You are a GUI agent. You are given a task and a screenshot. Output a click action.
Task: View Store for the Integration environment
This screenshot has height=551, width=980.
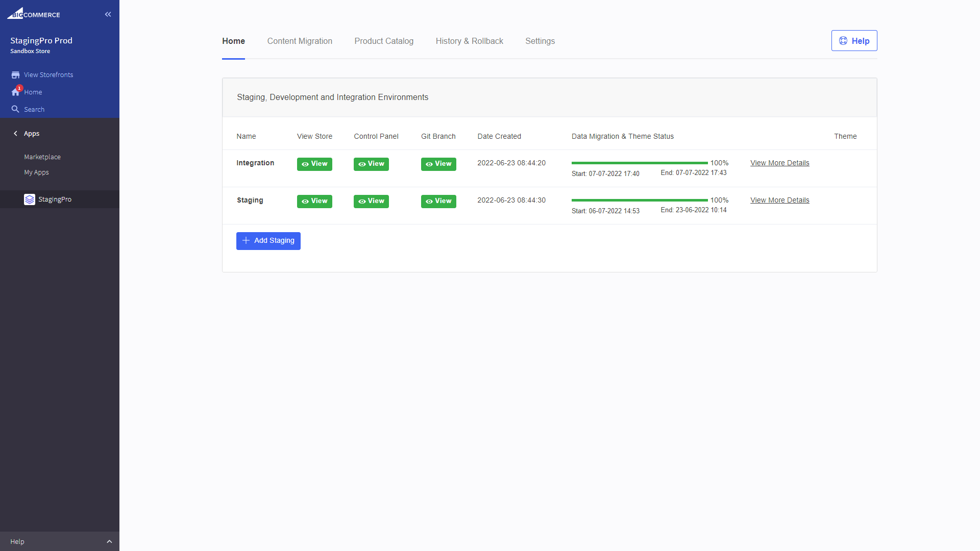click(314, 164)
